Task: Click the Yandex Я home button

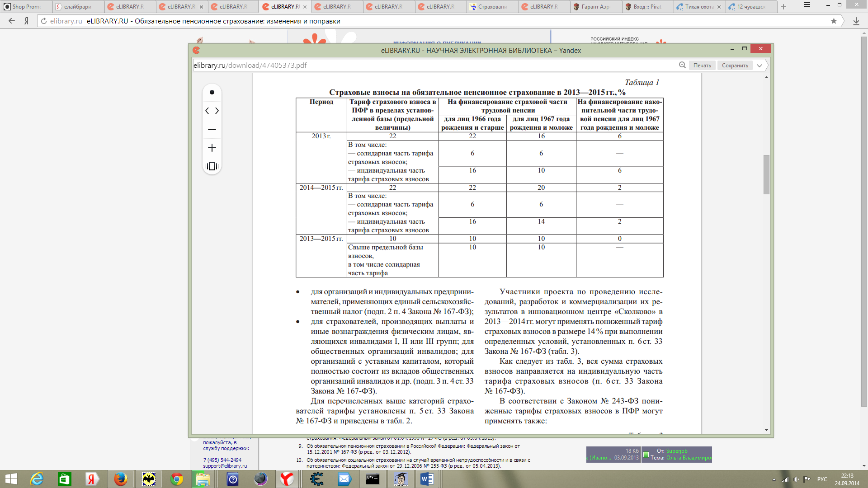Action: (26, 21)
